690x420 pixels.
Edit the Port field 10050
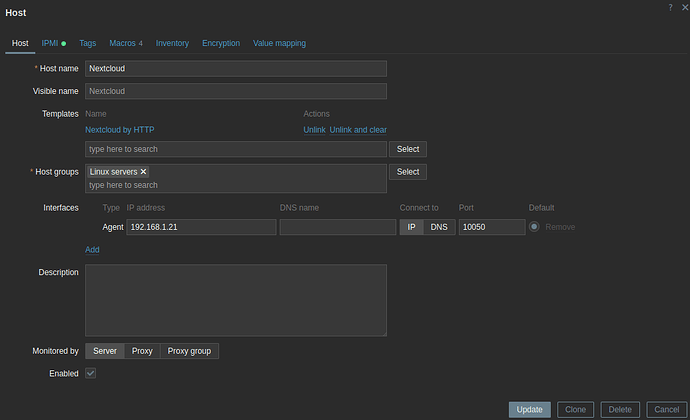[x=492, y=227]
